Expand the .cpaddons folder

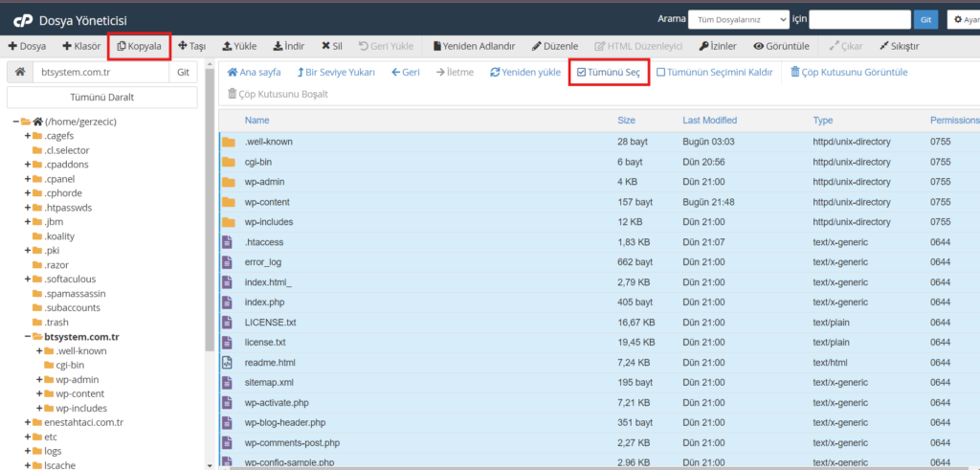click(x=28, y=165)
